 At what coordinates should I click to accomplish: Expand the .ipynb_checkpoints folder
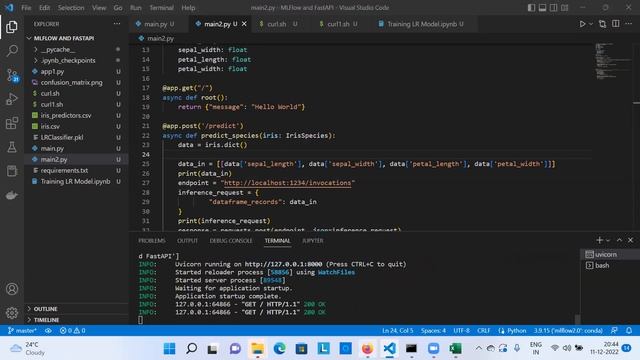[76, 60]
